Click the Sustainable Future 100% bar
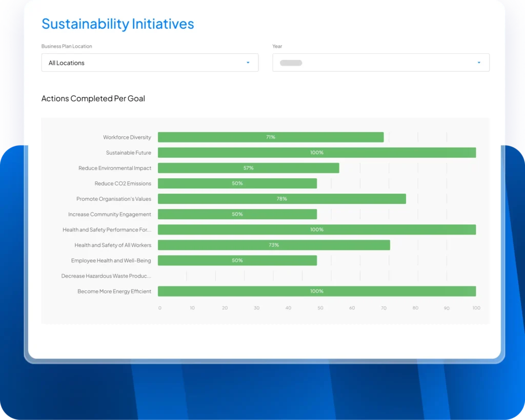The height and width of the screenshot is (420, 525). (316, 153)
